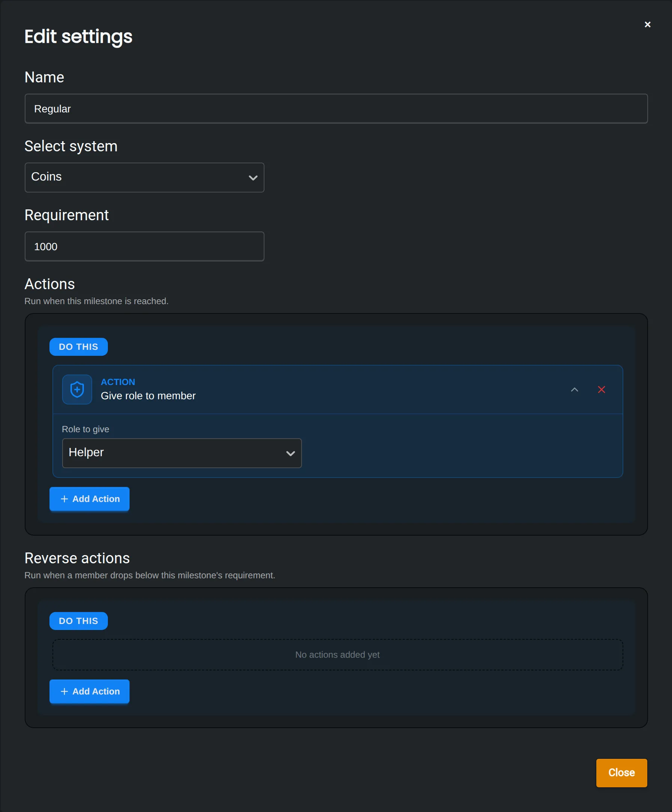Click the 'Requirement' heading
Image resolution: width=672 pixels, height=812 pixels.
[67, 215]
